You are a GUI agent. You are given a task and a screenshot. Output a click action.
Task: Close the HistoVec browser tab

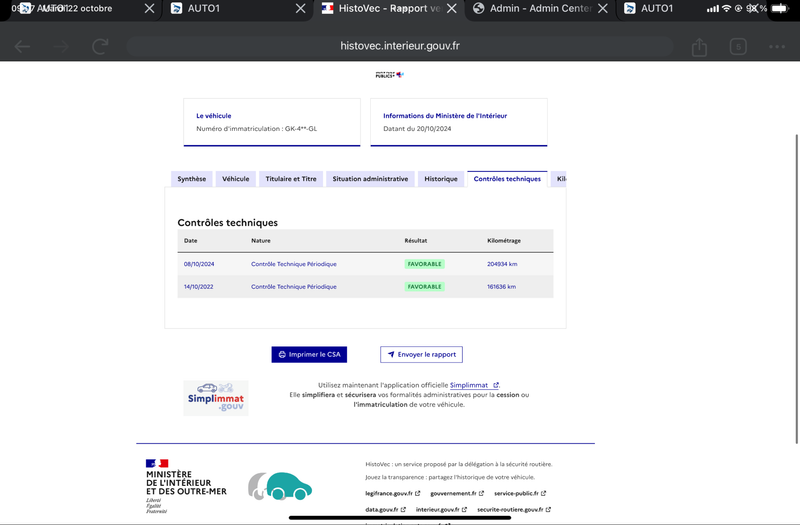tap(452, 8)
